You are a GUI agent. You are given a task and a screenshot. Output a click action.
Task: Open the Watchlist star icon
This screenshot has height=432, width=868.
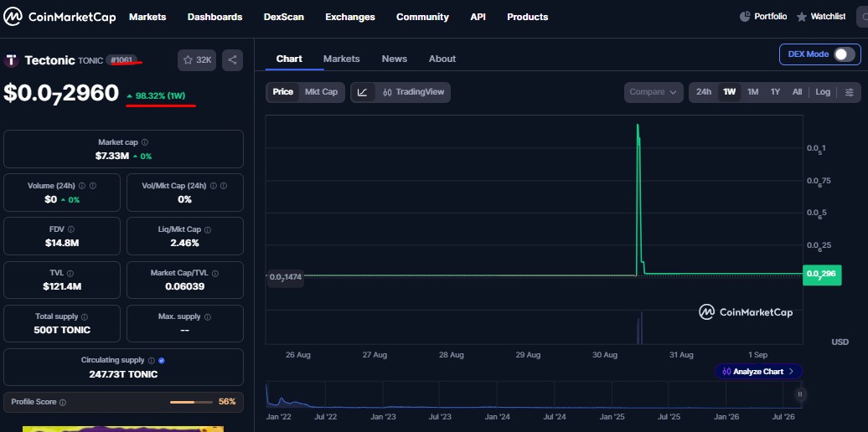[802, 17]
